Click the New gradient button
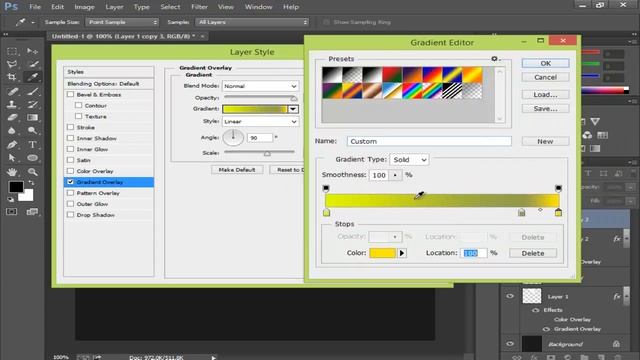 tap(545, 141)
